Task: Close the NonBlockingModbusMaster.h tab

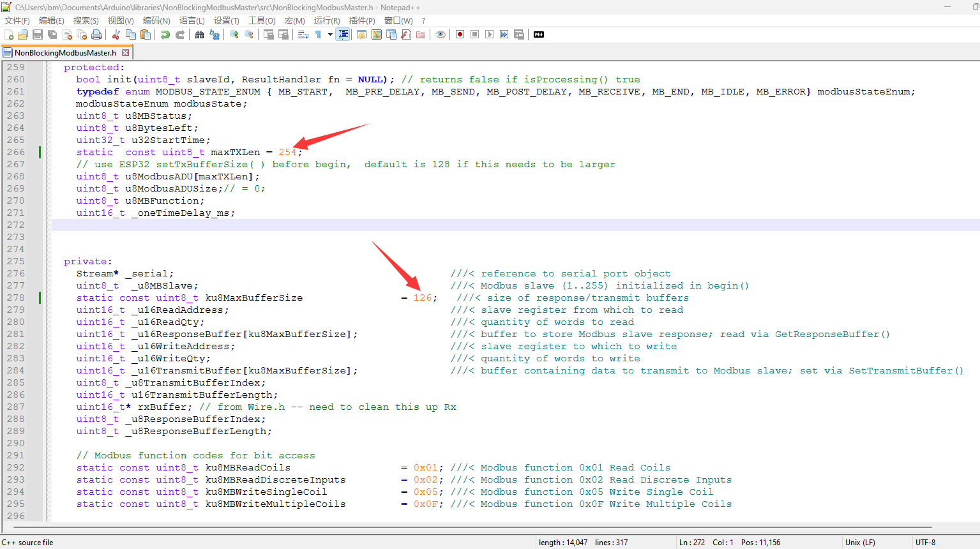Action: pos(126,53)
